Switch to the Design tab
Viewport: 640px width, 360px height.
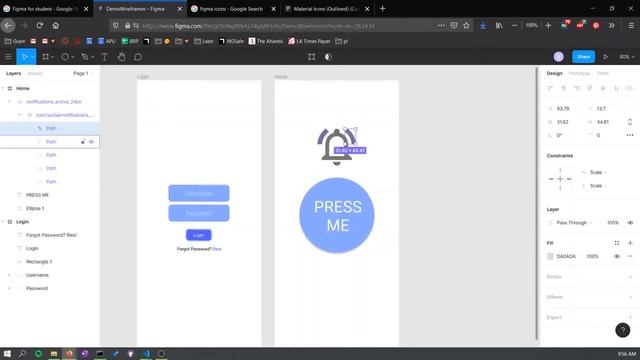coord(554,73)
